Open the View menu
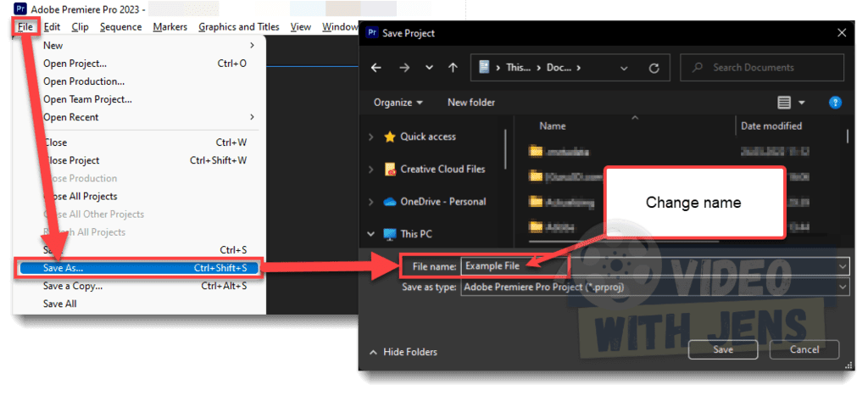Viewport: 868px width, 396px height. (x=301, y=27)
